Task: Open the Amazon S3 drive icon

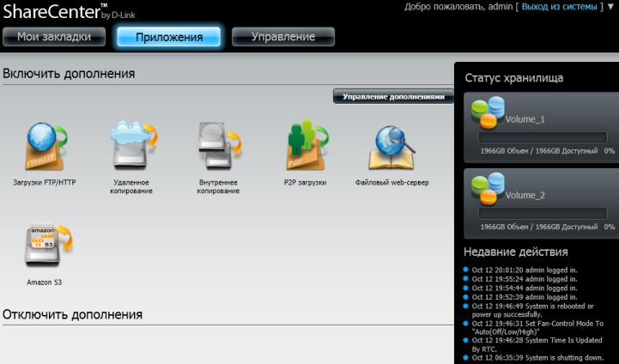Action: tap(49, 245)
